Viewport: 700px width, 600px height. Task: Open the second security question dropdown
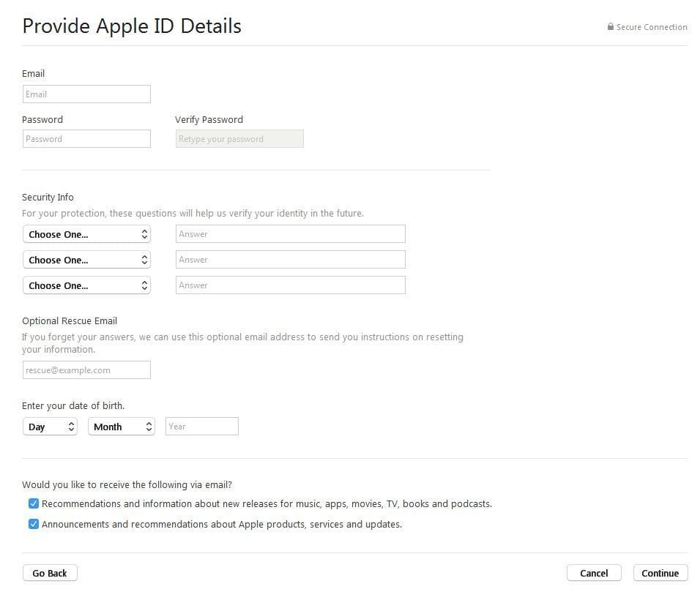[86, 260]
